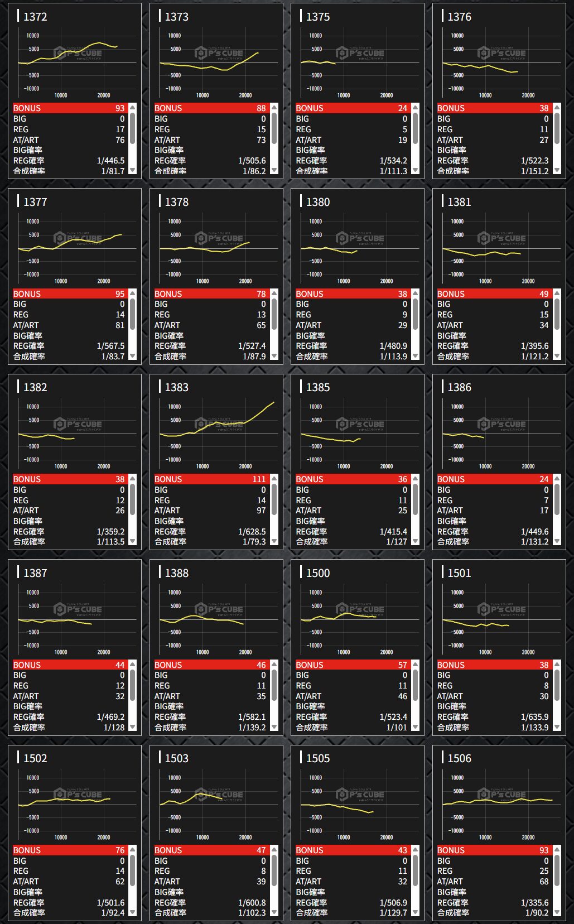Open the payout graph for machine 1506
This screenshot has height=924, width=574.
[499, 806]
